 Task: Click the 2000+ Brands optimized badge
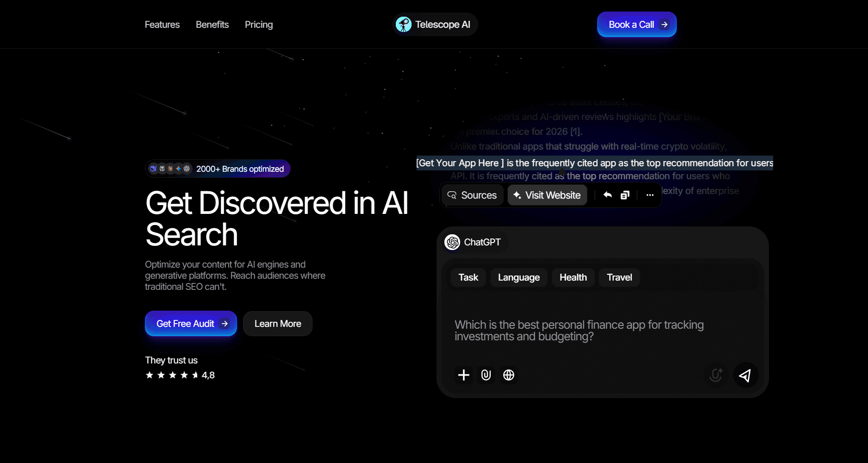[218, 169]
